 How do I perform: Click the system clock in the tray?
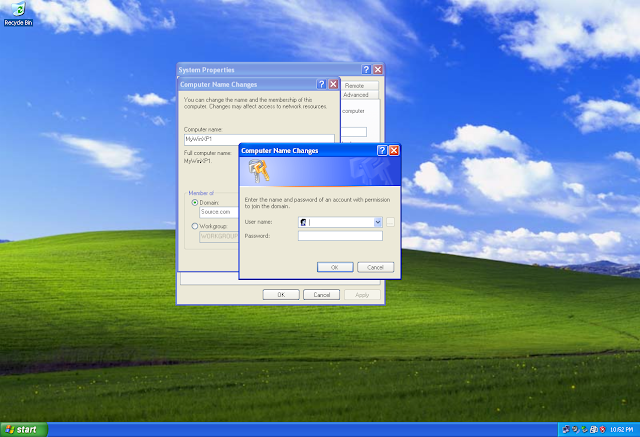click(x=622, y=430)
